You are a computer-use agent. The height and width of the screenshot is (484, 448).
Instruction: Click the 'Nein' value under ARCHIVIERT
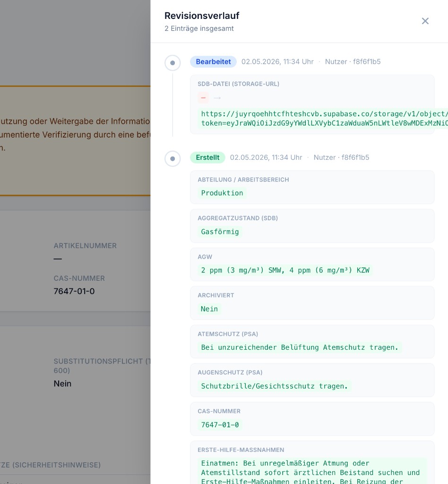[x=209, y=309]
